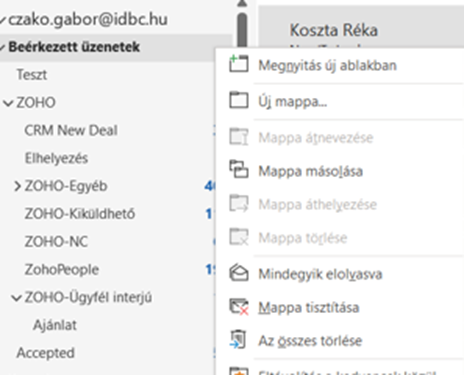Open the CRM New Deal folder
This screenshot has height=375, width=464.
(x=71, y=130)
